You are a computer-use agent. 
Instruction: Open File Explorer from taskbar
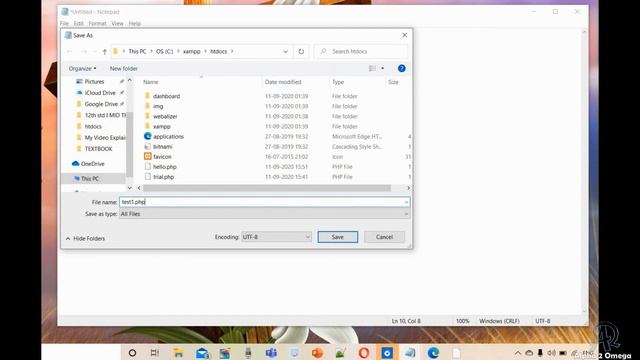[x=178, y=353]
